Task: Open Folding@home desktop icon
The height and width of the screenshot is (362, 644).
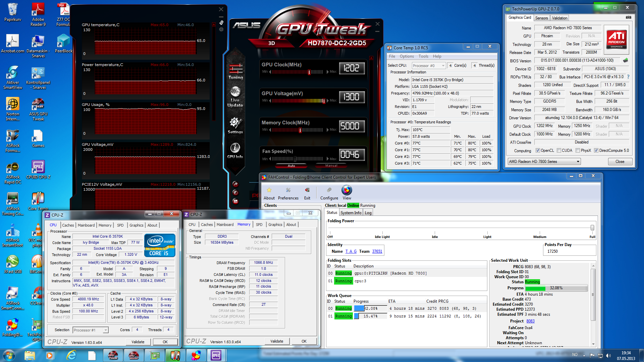Action: coord(13,327)
